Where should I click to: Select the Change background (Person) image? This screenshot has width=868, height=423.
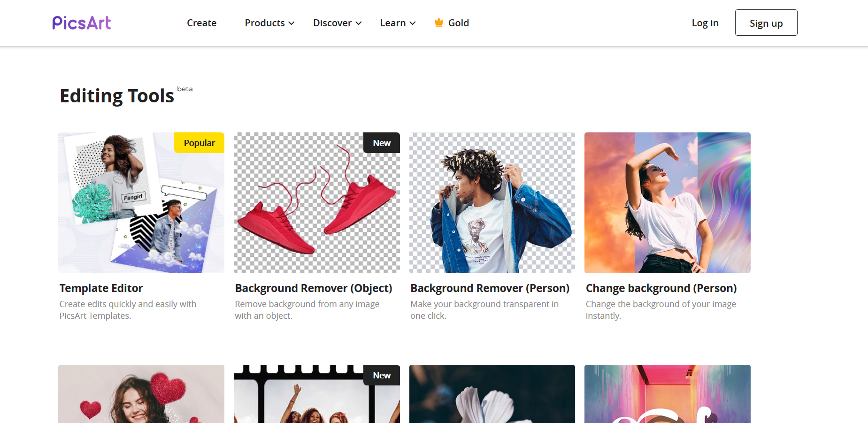(667, 203)
